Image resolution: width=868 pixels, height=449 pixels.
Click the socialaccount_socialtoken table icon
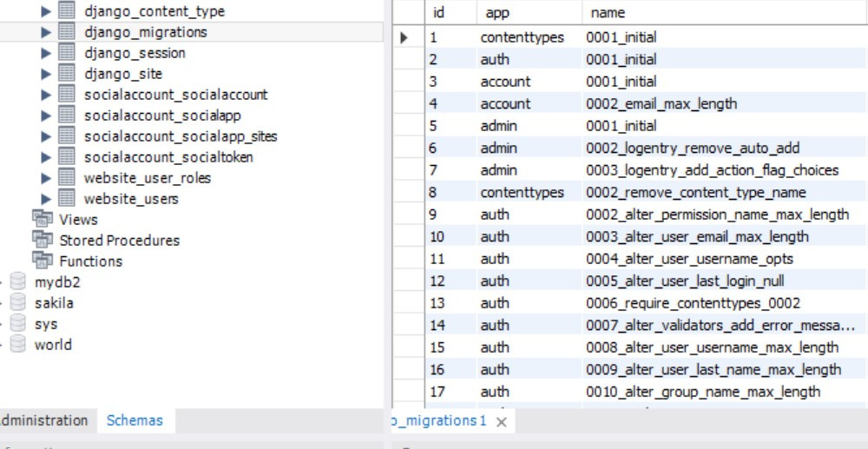pos(67,156)
